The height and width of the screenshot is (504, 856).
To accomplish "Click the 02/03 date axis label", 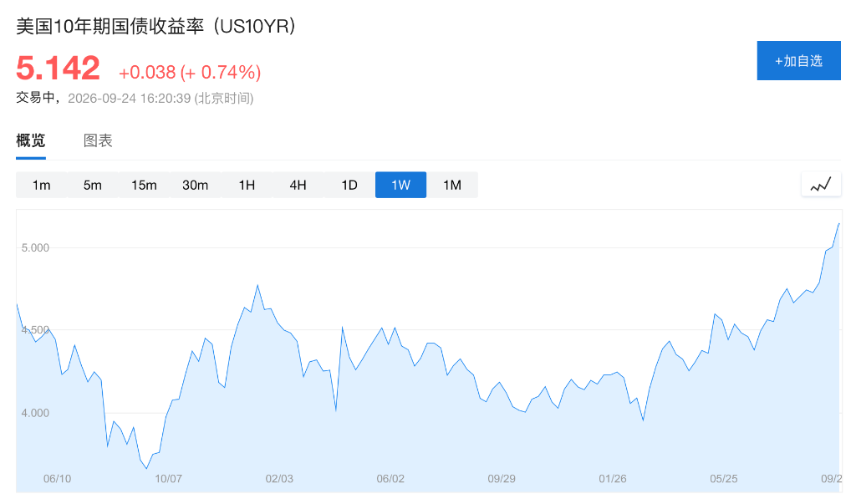I will click(x=279, y=479).
